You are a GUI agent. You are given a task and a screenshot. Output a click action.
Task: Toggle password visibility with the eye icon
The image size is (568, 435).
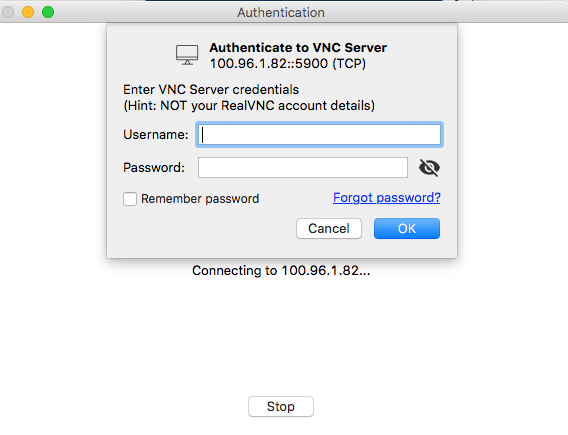click(x=429, y=168)
